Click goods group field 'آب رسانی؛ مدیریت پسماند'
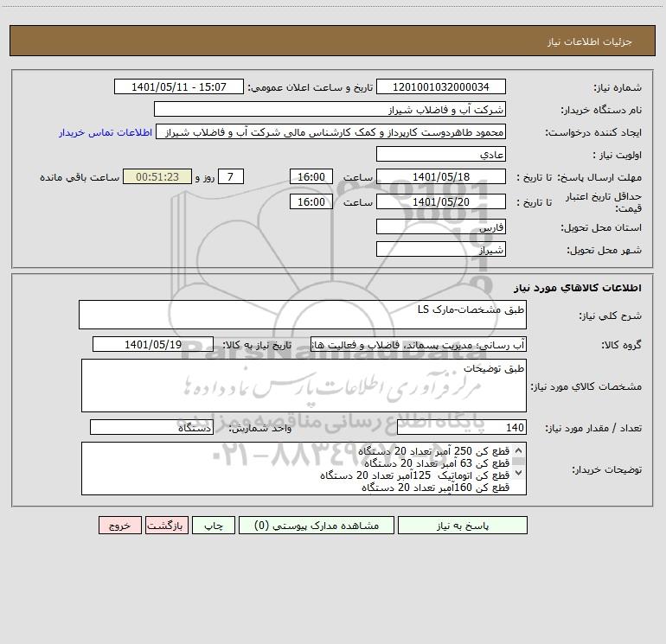 [419, 344]
